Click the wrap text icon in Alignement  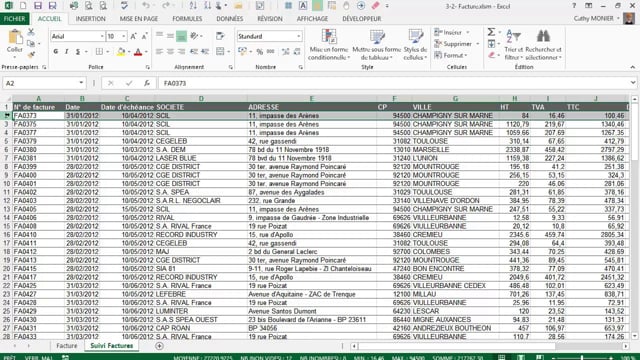[x=220, y=36]
